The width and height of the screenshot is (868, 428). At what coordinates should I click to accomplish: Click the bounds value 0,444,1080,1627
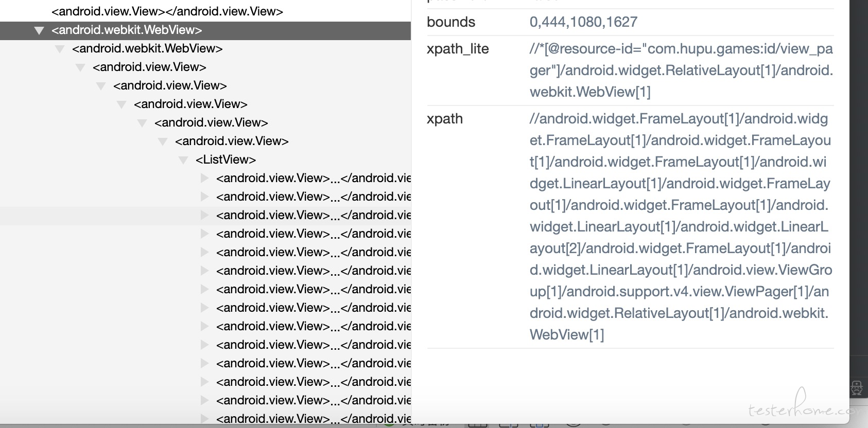point(583,22)
